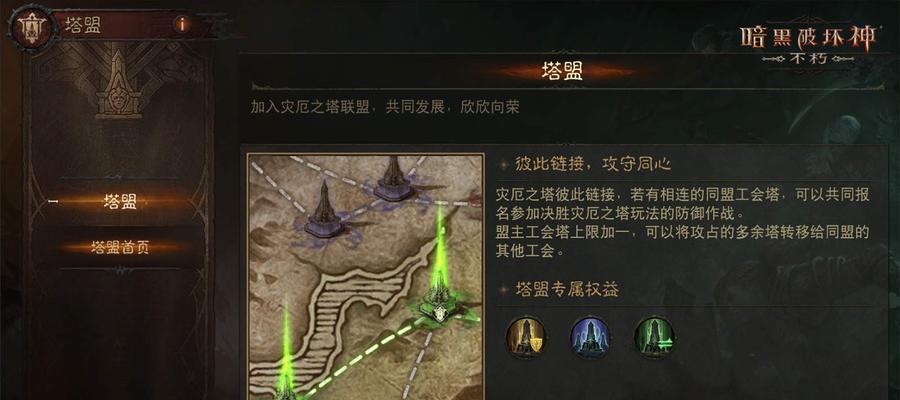
Task: Click the 塔盟 title in the top-left header
Action: point(83,25)
